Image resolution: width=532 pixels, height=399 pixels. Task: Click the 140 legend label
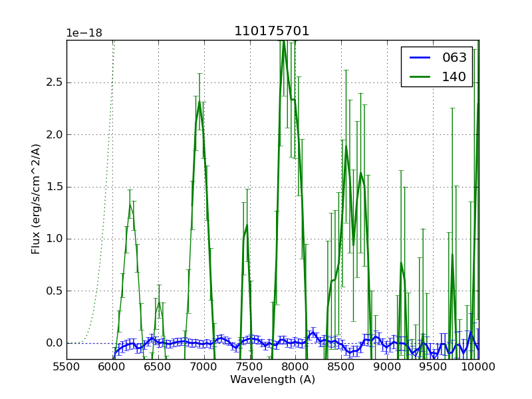point(454,76)
